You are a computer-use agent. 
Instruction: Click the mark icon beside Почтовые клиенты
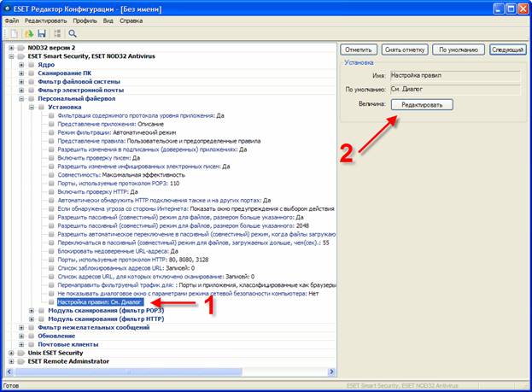tap(32, 344)
